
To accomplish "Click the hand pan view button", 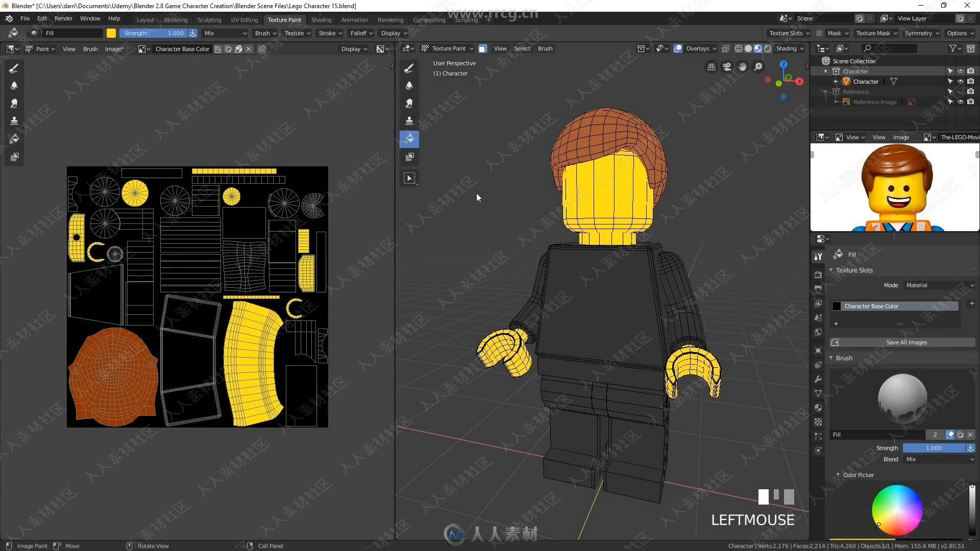I will pyautogui.click(x=743, y=67).
